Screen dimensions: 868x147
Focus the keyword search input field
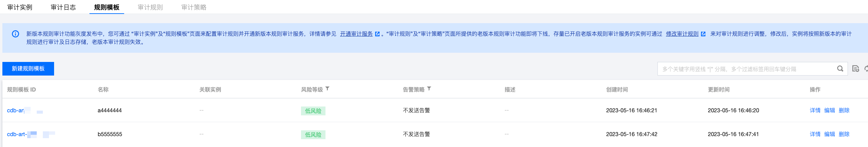745,69
